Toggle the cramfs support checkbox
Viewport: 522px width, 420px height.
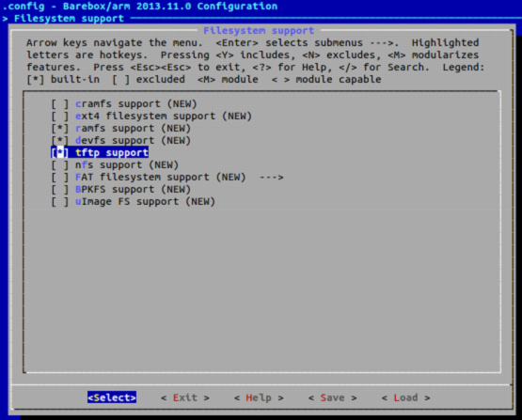click(60, 104)
